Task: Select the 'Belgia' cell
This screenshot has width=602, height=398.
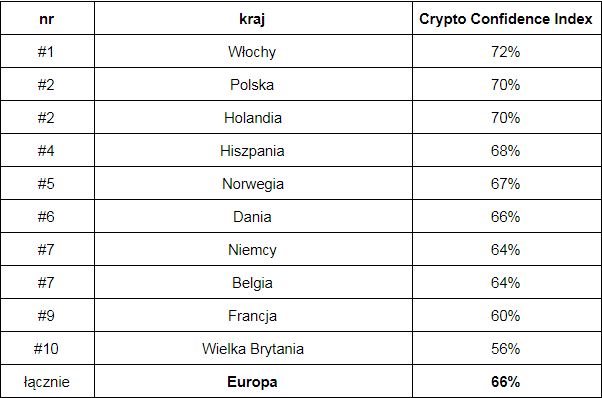Action: tap(252, 283)
